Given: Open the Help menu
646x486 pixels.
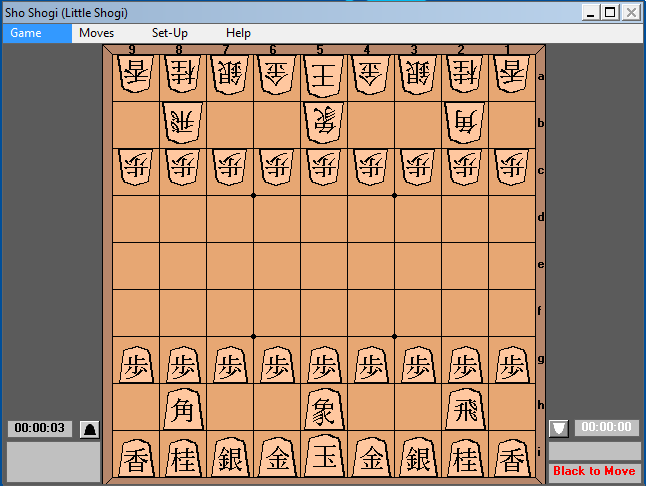Looking at the screenshot, I should (x=238, y=33).
